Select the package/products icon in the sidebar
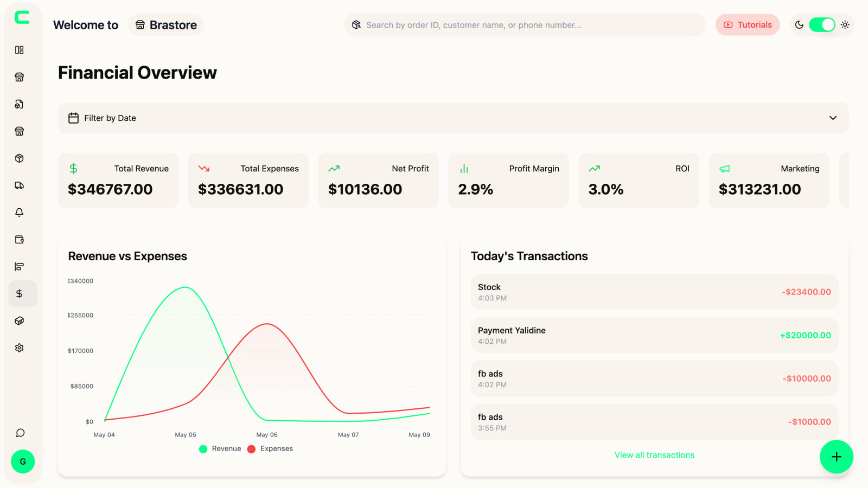 pos(20,158)
